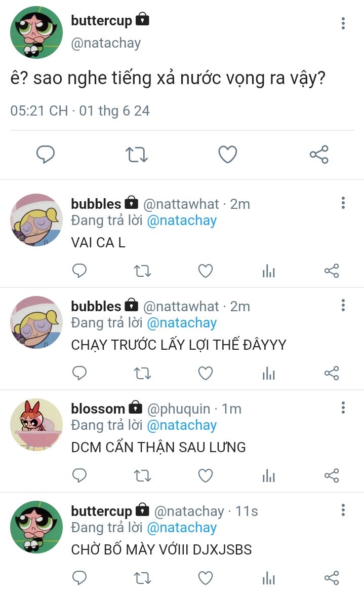Open more options on "CHỜ BỐ MÀY" reply
The width and height of the screenshot is (364, 590).
point(343,510)
